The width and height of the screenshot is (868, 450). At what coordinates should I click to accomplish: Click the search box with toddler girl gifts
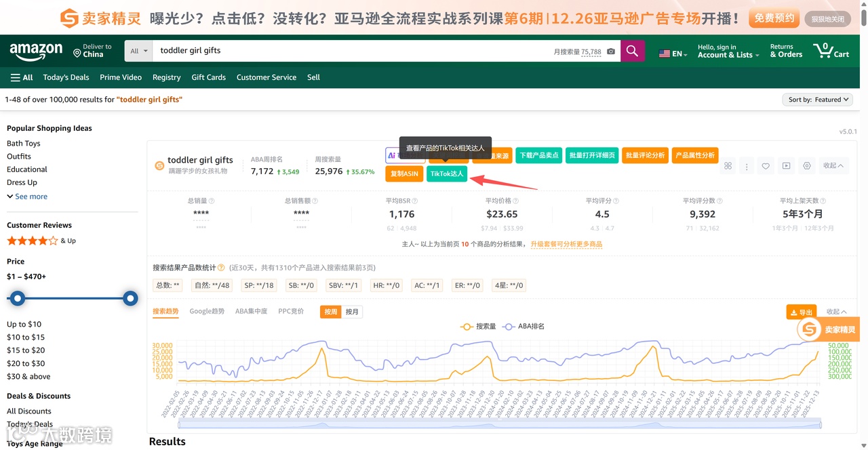click(x=352, y=51)
